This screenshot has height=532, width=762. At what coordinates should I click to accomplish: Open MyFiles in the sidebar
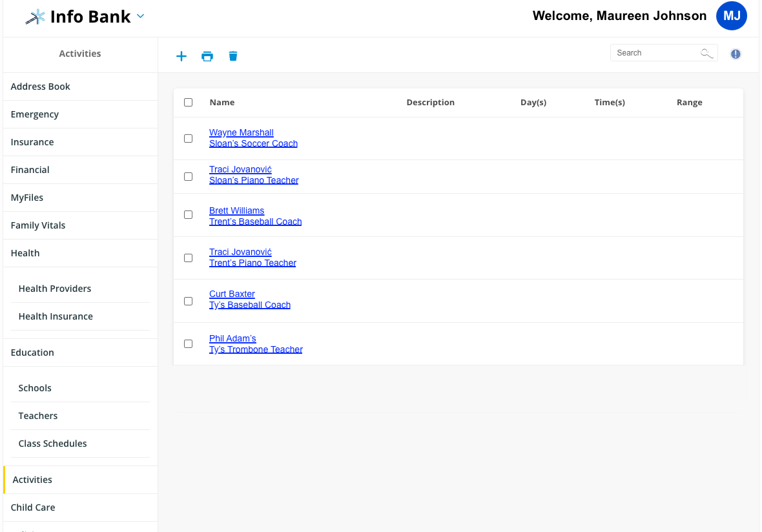(x=80, y=198)
